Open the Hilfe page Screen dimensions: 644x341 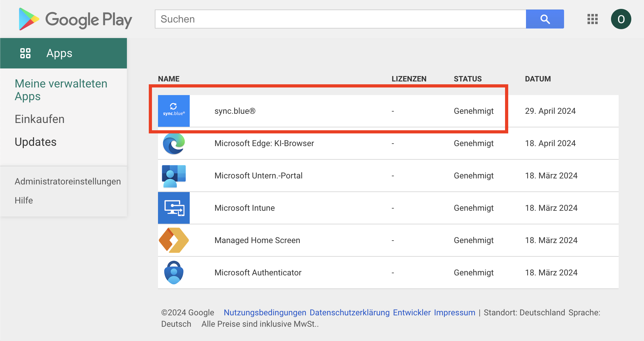(24, 200)
